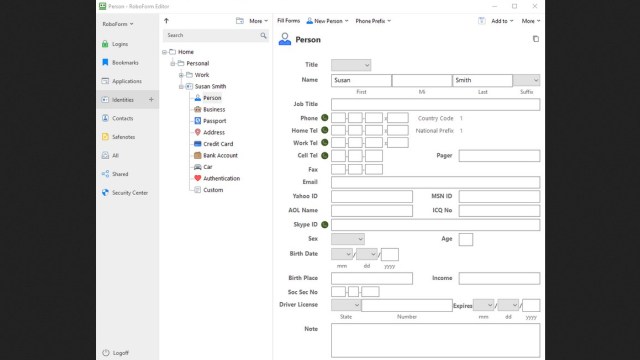Click the new folder icon
This screenshot has height=360, width=640.
click(x=240, y=21)
